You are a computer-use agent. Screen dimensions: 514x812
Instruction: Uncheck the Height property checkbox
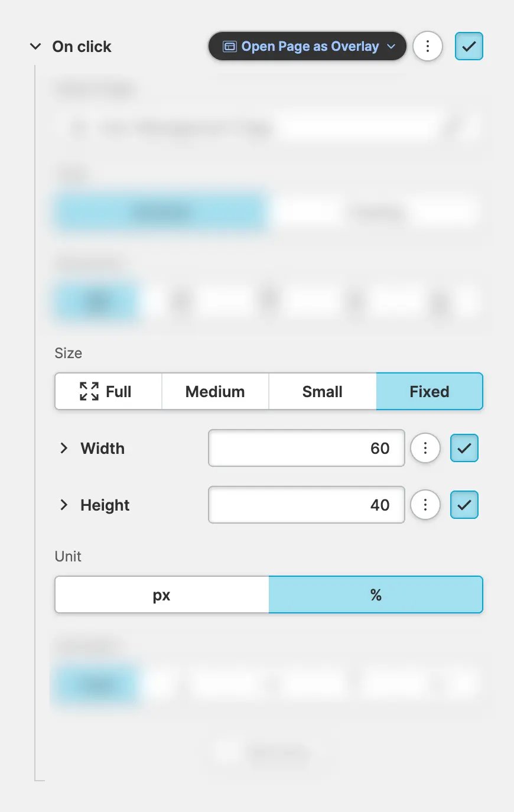[464, 505]
